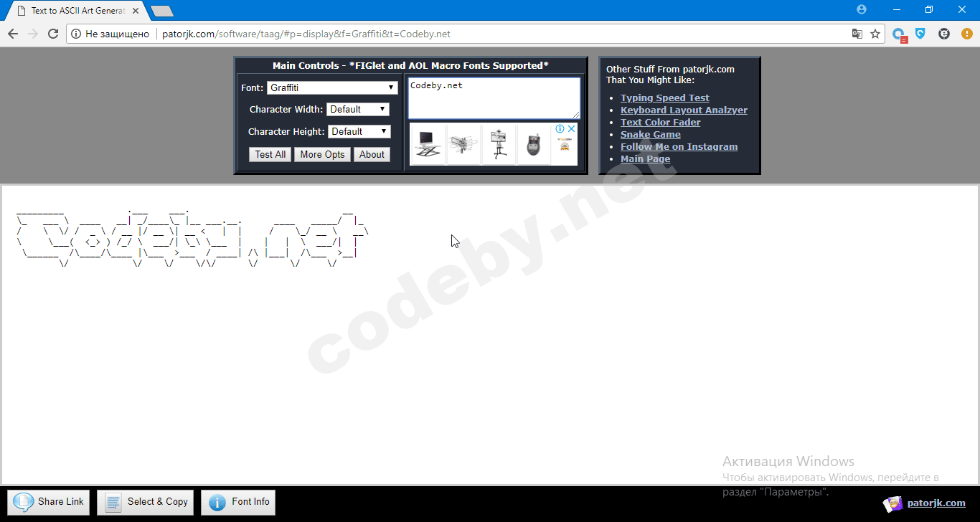The image size is (980, 522).
Task: Open the Snake Game link
Action: click(x=651, y=134)
